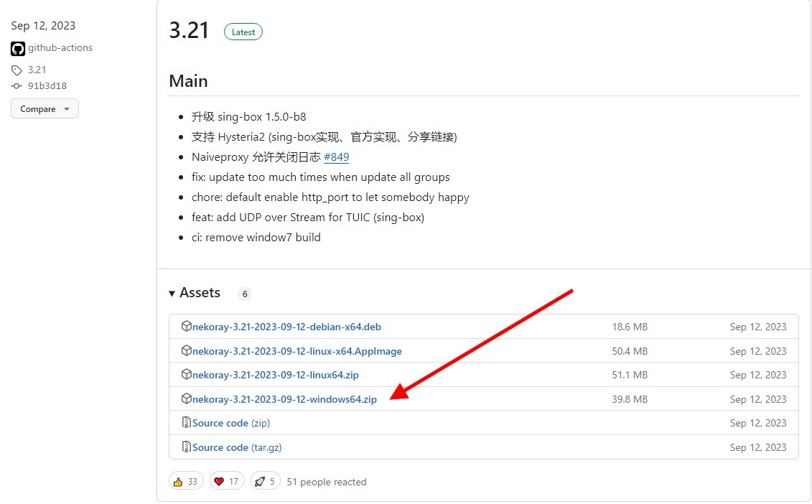The image size is (812, 504).
Task: React with the thumbs up emoji
Action: tap(186, 482)
